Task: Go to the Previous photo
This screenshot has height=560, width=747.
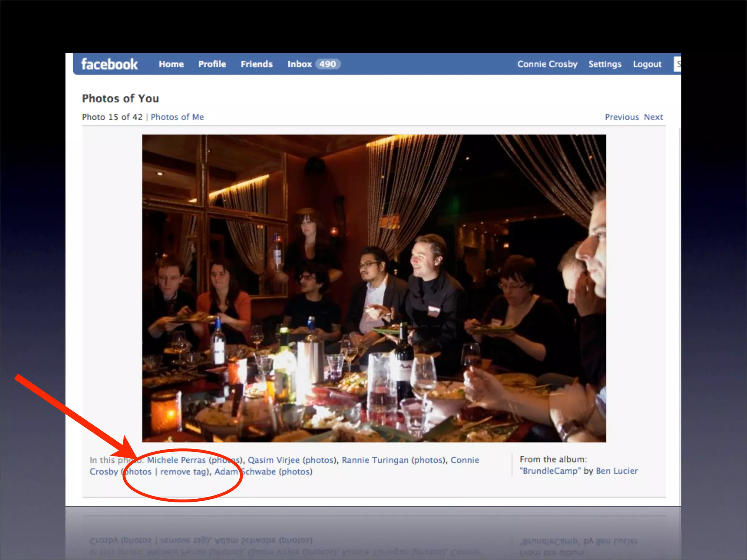Action: coord(622,117)
